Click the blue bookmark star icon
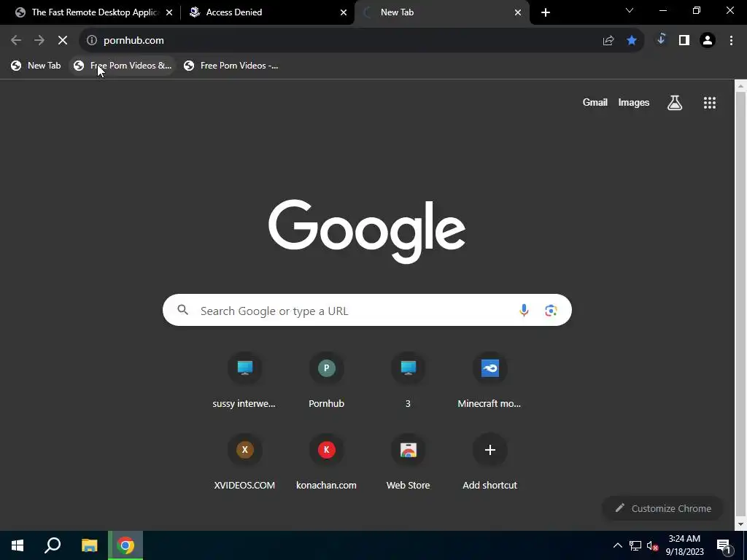Viewport: 747px width, 560px height. [632, 41]
